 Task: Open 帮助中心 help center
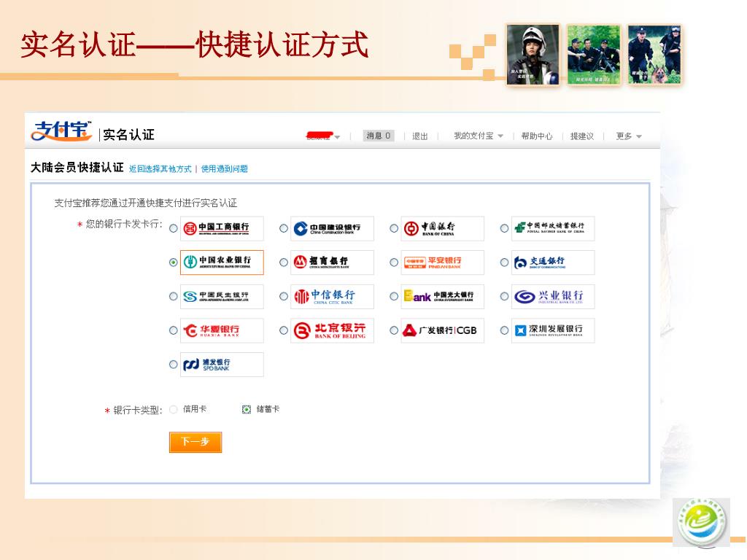coord(537,136)
